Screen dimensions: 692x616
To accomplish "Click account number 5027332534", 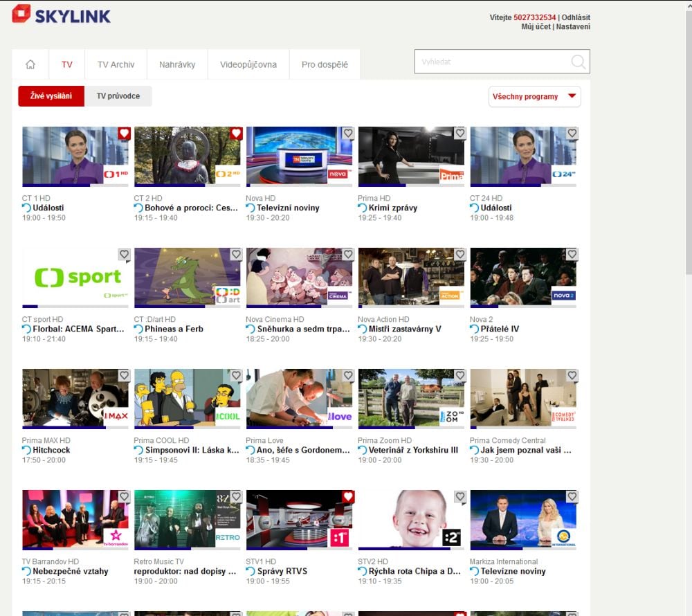I will [x=534, y=17].
